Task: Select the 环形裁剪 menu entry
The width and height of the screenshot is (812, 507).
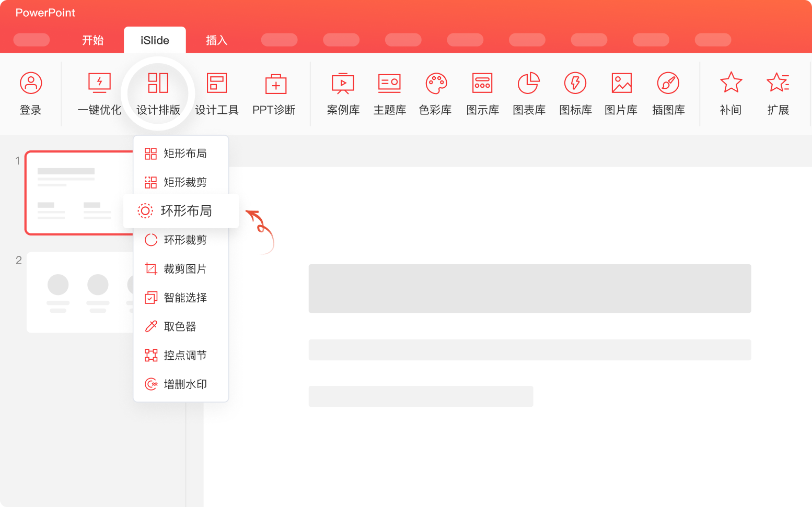Action: coord(181,240)
